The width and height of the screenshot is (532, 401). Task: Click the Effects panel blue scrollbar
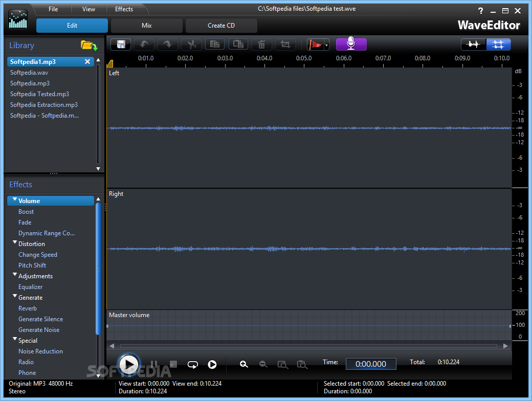(98, 269)
